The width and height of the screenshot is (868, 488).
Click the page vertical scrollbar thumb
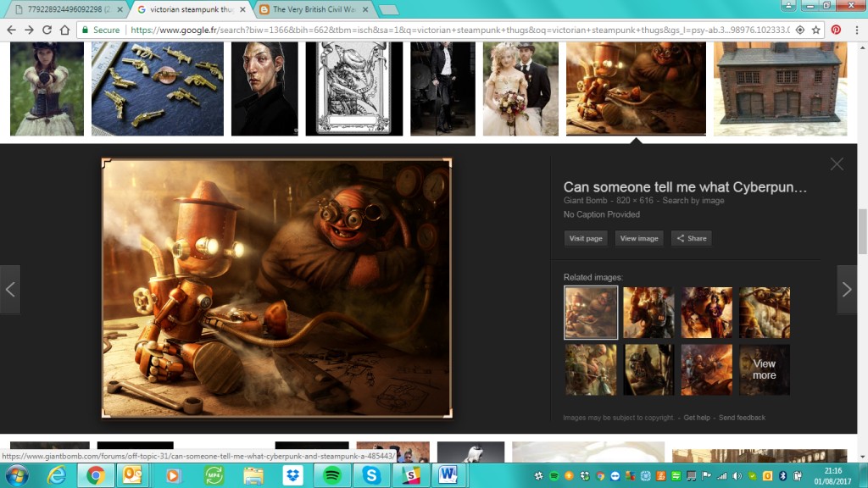(x=862, y=231)
